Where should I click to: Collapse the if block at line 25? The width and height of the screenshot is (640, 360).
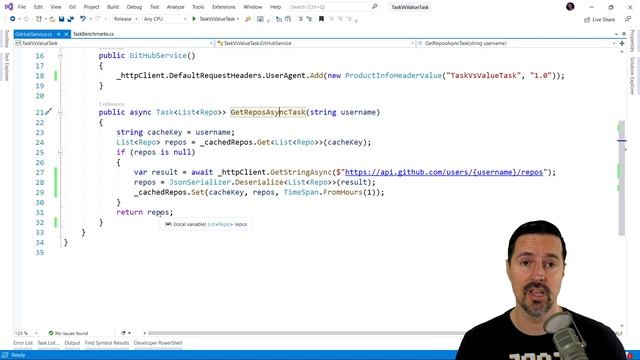pos(60,152)
